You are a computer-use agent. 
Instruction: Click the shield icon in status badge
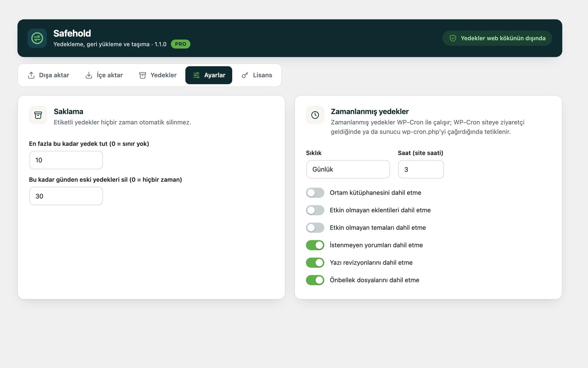453,38
